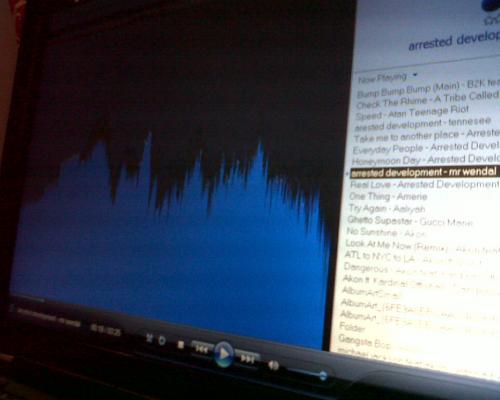Select 'arrested development - tennesee' track
The width and height of the screenshot is (500, 400).
pos(423,124)
